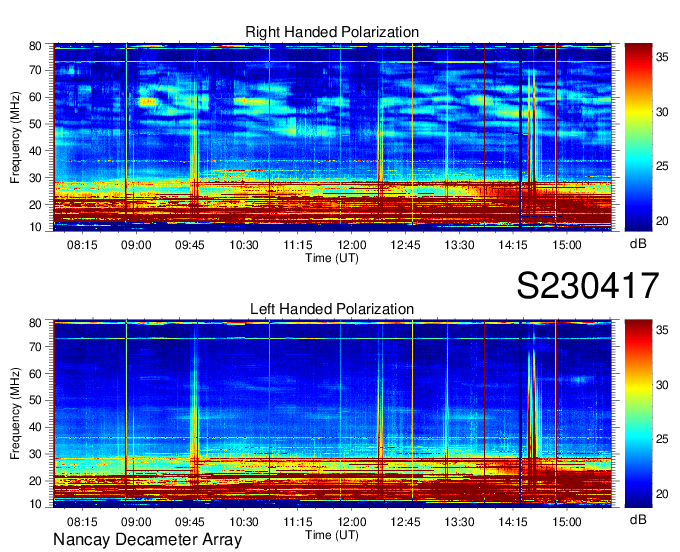Click "10" MHz tick on Right Handed frequency axis
The width and height of the screenshot is (680, 552).
35,227
